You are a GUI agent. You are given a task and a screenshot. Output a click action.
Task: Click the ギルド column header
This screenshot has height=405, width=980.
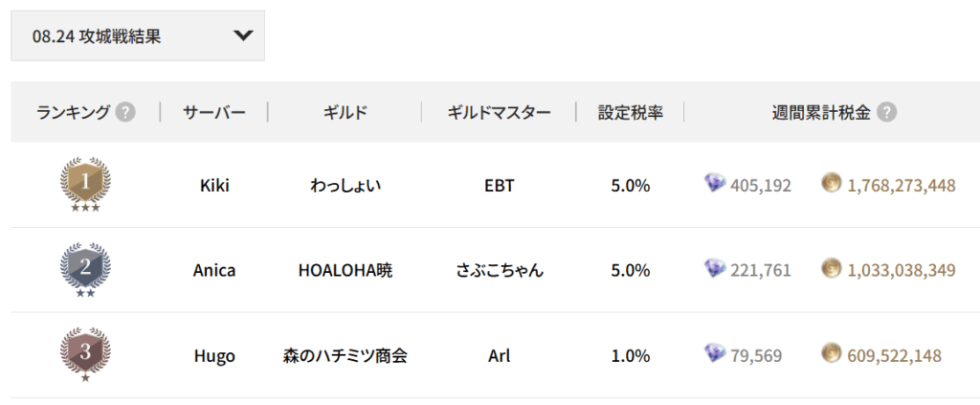click(x=345, y=113)
